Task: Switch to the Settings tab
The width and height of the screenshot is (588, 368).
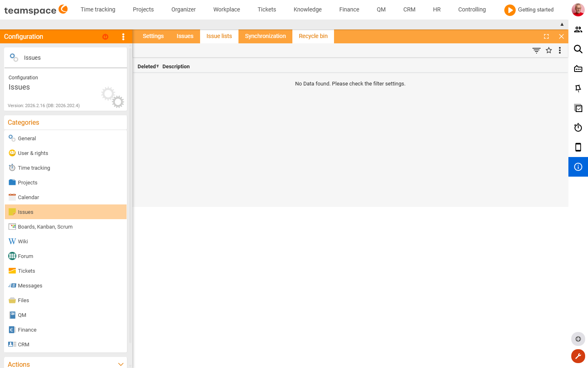Action: point(153,36)
